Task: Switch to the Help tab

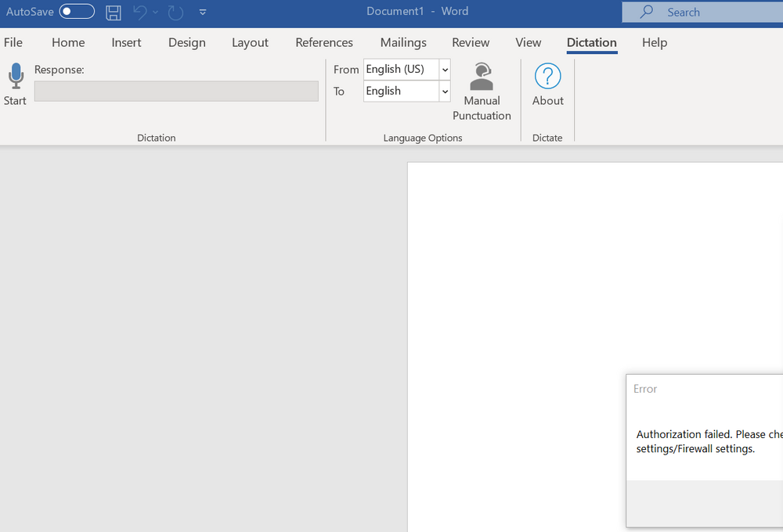Action: pos(655,42)
